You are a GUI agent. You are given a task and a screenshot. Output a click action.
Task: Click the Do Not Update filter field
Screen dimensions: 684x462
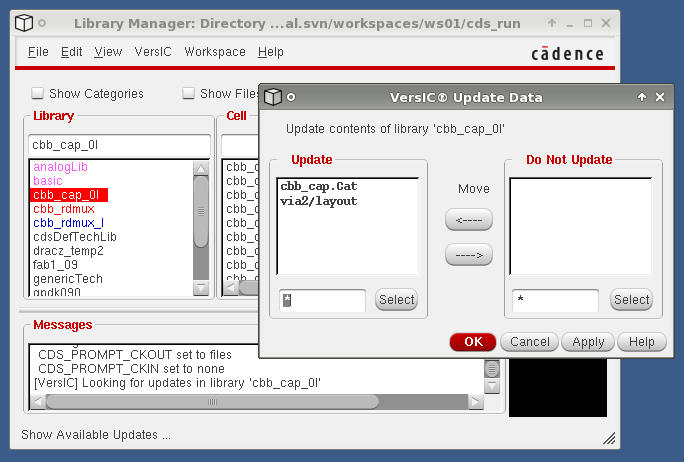[555, 300]
